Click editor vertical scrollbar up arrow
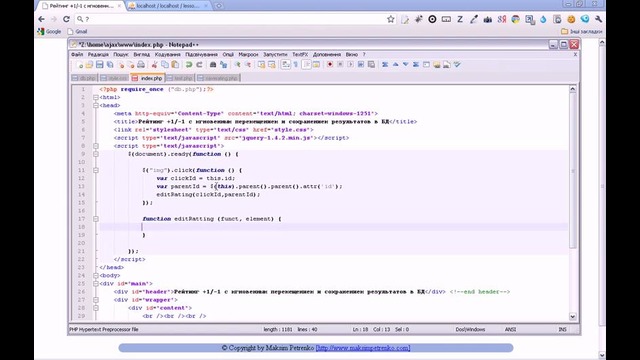The height and width of the screenshot is (360, 640). [573, 89]
